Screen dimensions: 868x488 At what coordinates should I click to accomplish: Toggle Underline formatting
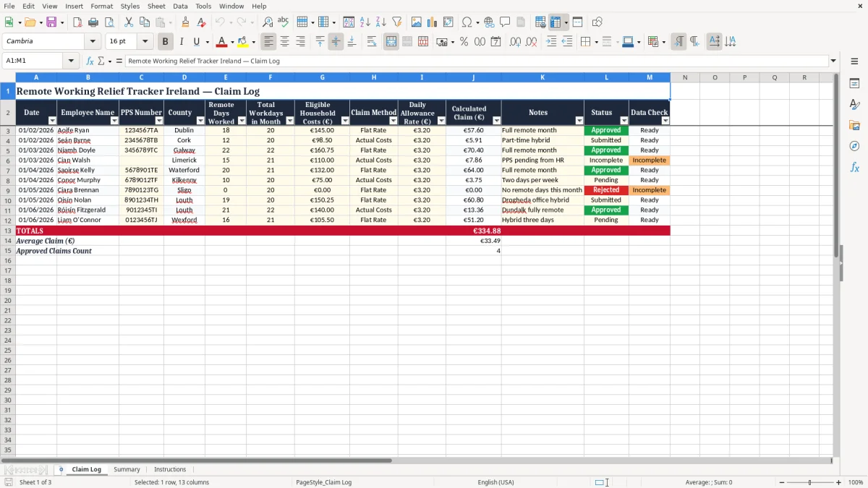[196, 42]
